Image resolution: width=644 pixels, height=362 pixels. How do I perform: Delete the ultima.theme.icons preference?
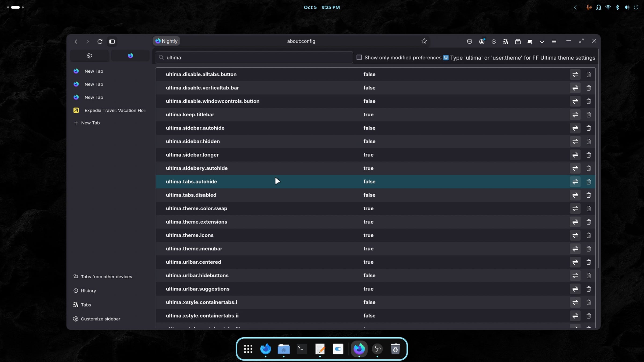588,235
